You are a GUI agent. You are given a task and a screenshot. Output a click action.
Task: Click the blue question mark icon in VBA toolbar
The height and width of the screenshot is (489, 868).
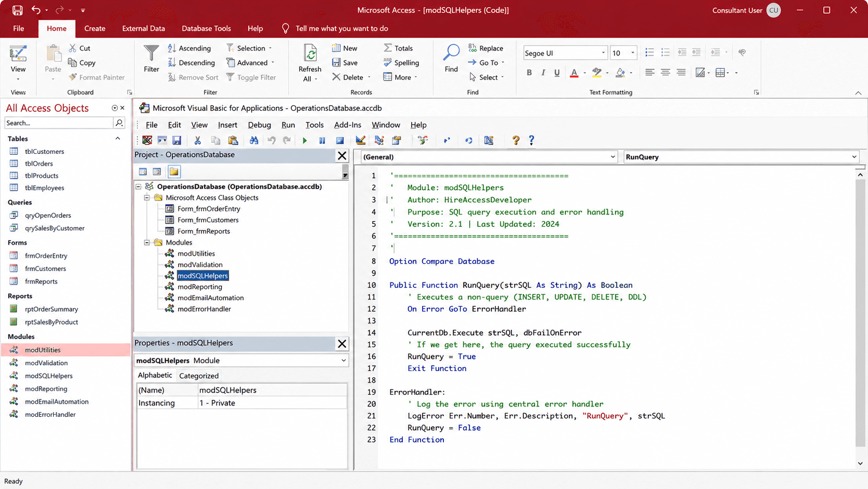[x=531, y=140]
